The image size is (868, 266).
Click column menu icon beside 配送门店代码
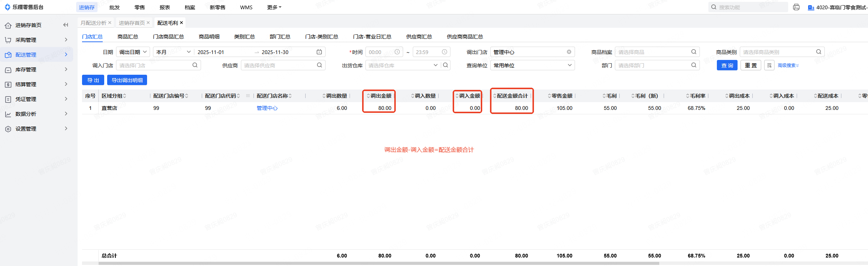248,96
